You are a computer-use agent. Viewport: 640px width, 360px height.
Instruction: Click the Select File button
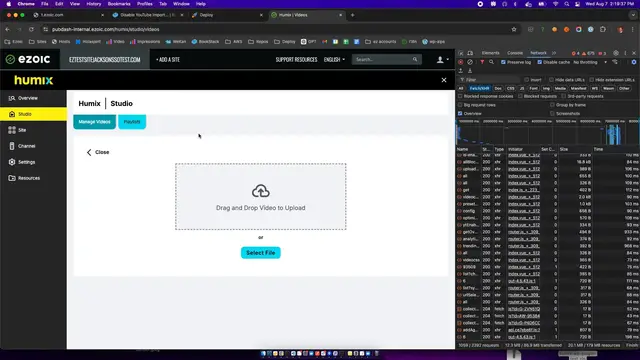[x=260, y=253]
